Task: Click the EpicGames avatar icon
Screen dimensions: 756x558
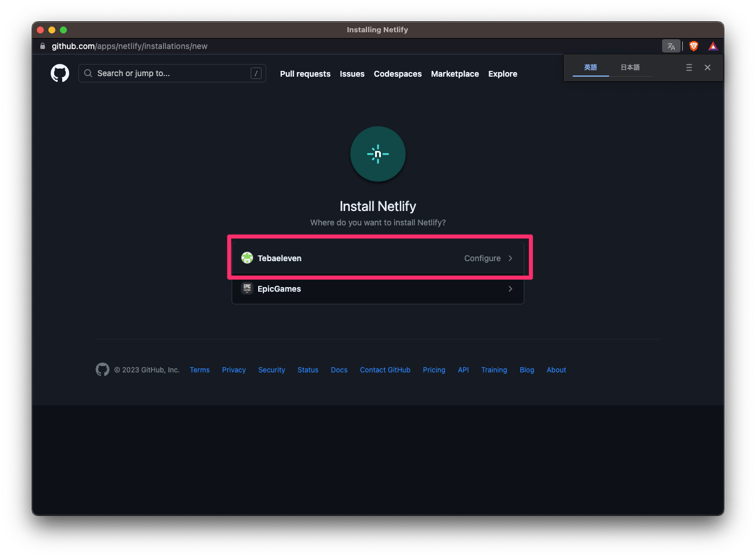Action: (x=247, y=288)
